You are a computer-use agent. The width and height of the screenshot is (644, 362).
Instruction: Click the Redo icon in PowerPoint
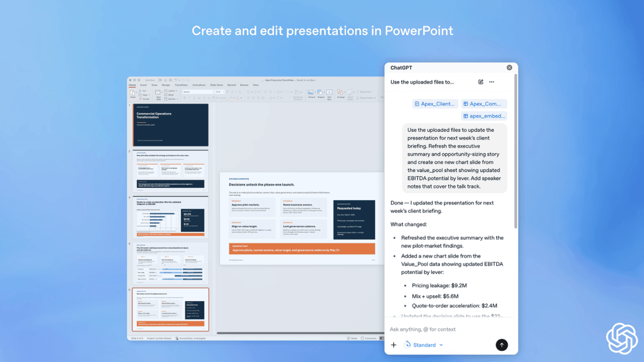(183, 80)
